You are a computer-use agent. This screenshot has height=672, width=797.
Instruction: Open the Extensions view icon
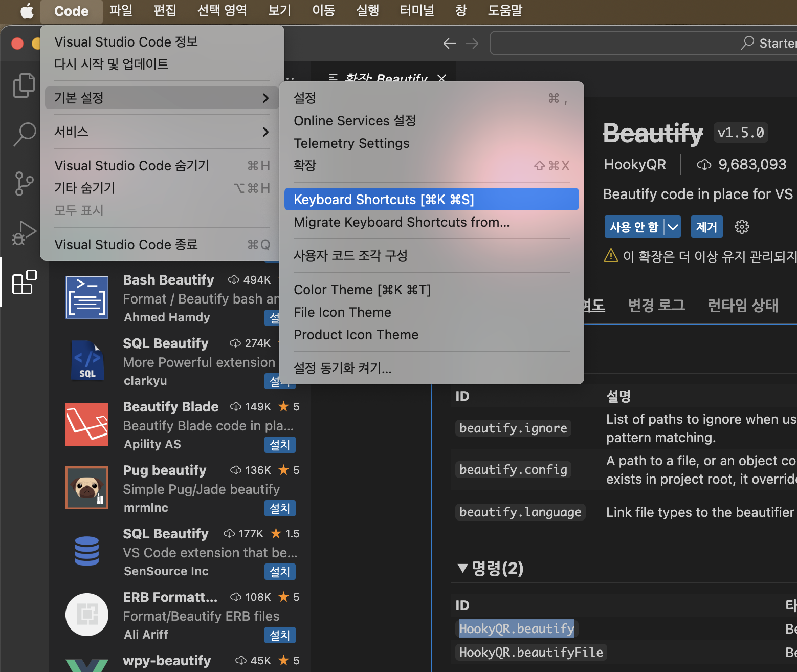coord(24,282)
